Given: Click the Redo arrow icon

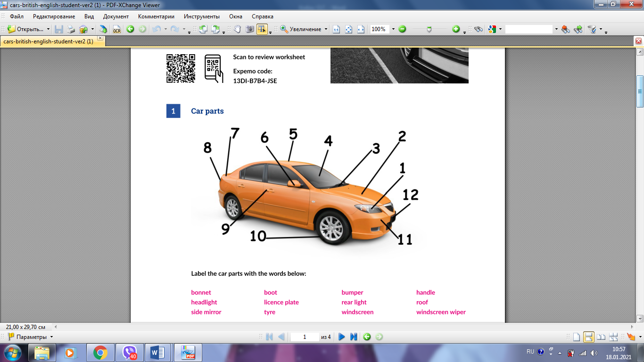Looking at the screenshot, I should [x=174, y=29].
